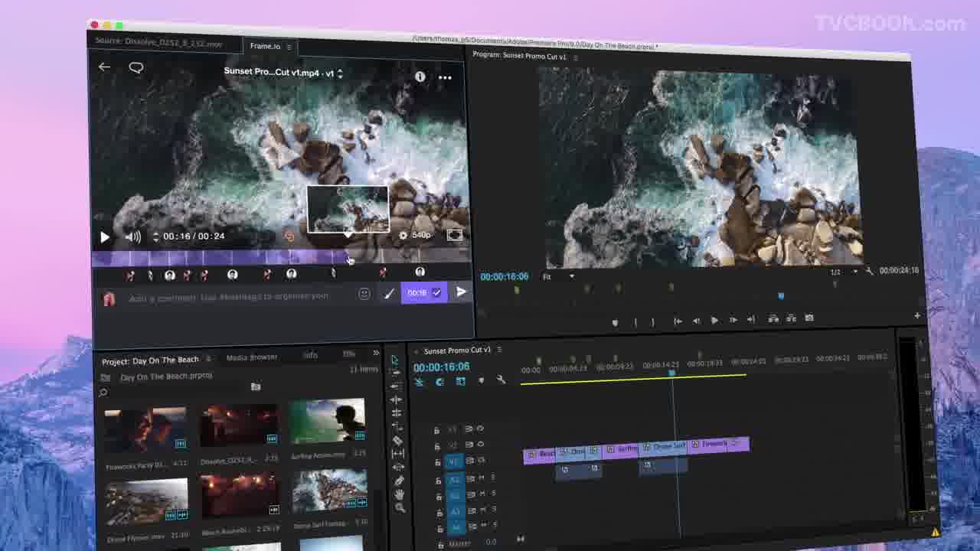Toggle V3 track output eye
This screenshot has height=551, width=980.
click(x=480, y=429)
